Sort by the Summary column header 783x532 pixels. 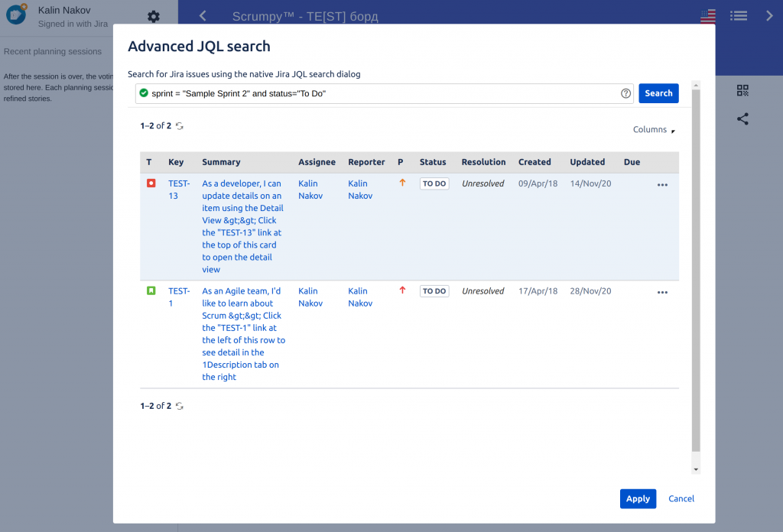pos(221,162)
